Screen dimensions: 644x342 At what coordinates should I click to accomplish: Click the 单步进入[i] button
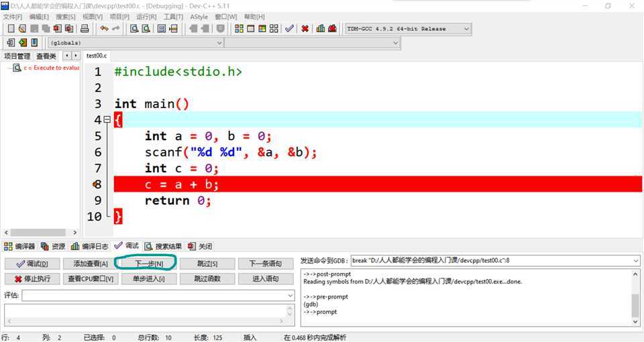(x=149, y=279)
